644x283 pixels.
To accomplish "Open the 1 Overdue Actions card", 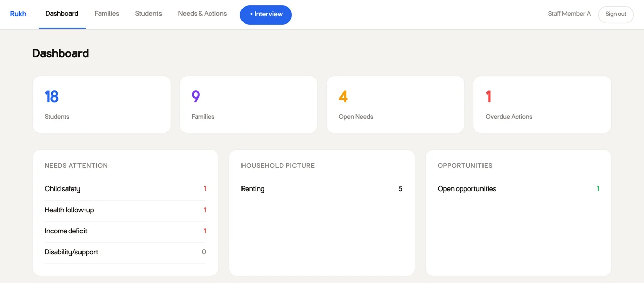I will point(542,105).
